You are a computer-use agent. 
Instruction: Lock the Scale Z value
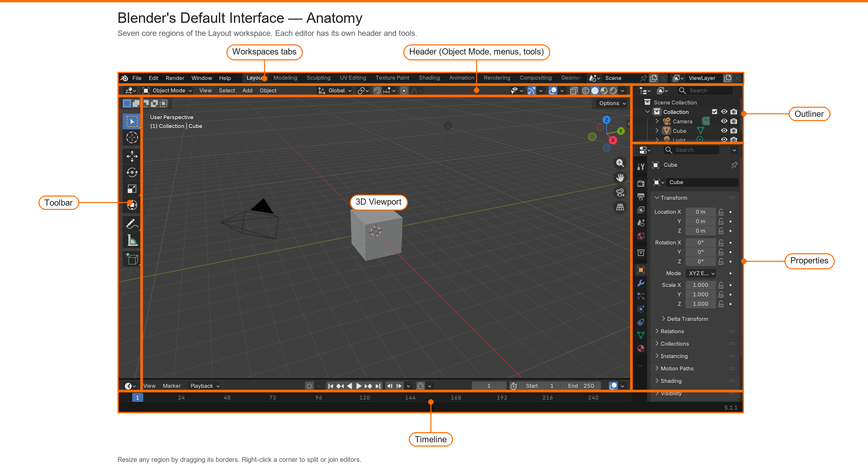721,304
